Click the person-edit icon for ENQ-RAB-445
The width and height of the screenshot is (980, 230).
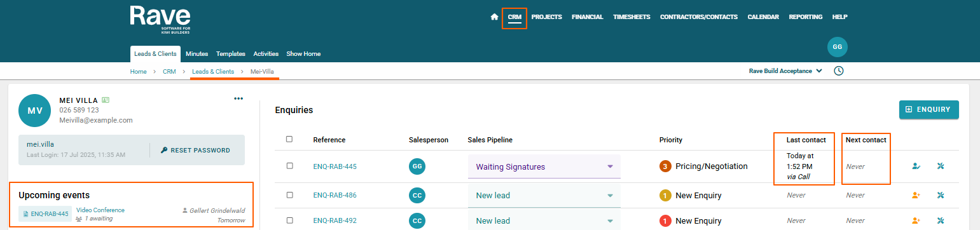[x=916, y=166]
